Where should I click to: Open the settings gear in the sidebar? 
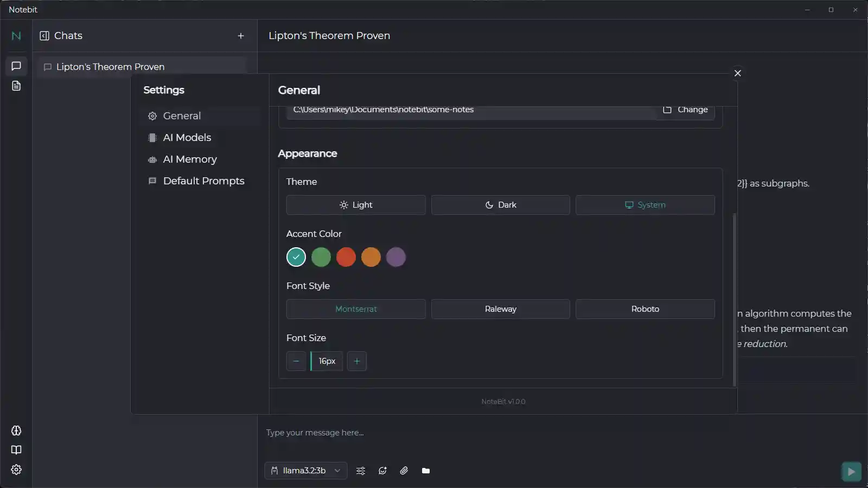tap(16, 470)
